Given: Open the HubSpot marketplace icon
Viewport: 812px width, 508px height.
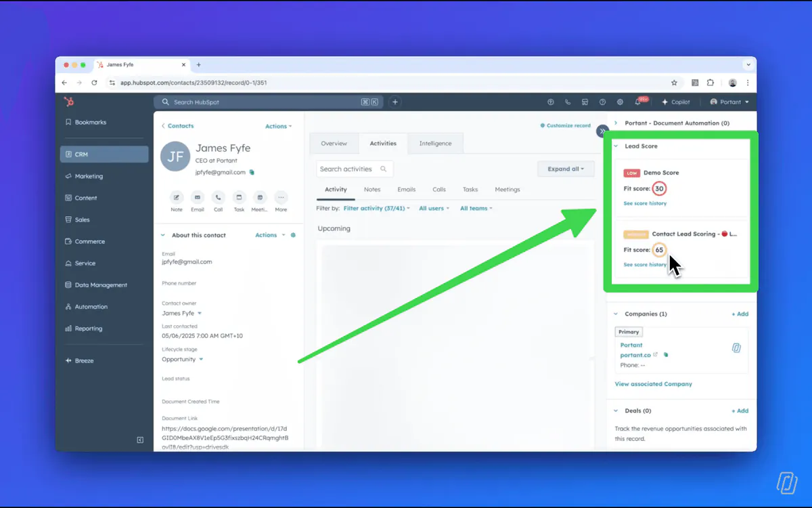Looking at the screenshot, I should [585, 102].
